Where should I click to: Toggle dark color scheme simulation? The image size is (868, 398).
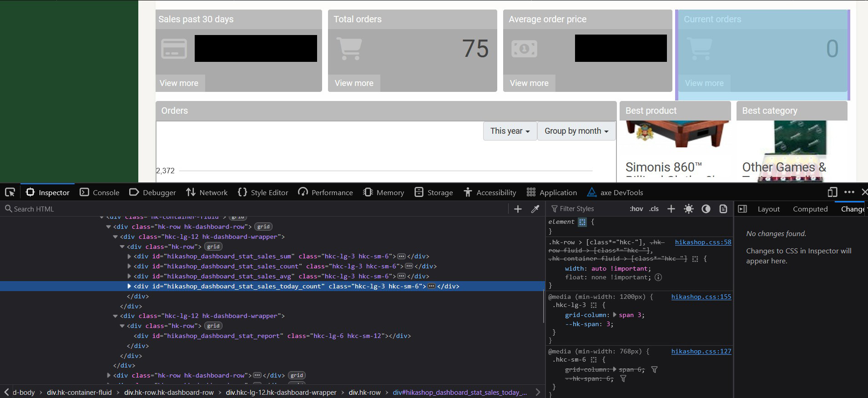(706, 209)
